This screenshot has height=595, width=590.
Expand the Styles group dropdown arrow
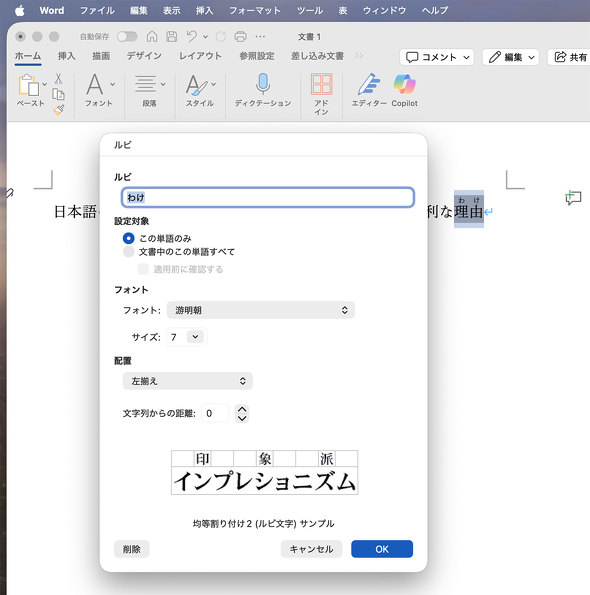(213, 84)
